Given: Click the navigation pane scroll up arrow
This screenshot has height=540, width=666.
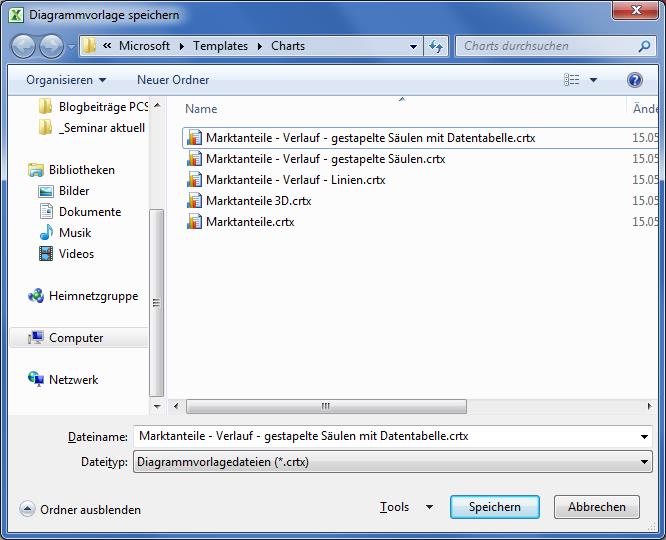Looking at the screenshot, I should coord(157,105).
